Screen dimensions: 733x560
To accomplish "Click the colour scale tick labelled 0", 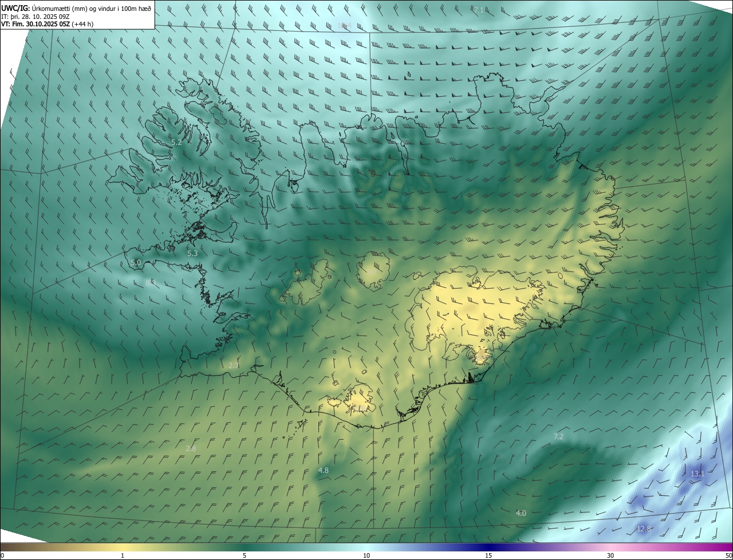I will (x=2, y=555).
